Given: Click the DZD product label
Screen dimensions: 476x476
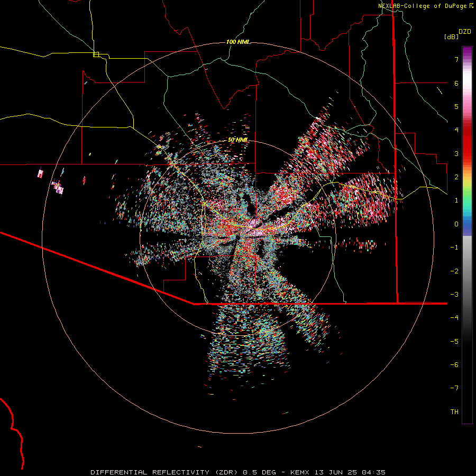Looking at the screenshot, I should (x=465, y=32).
